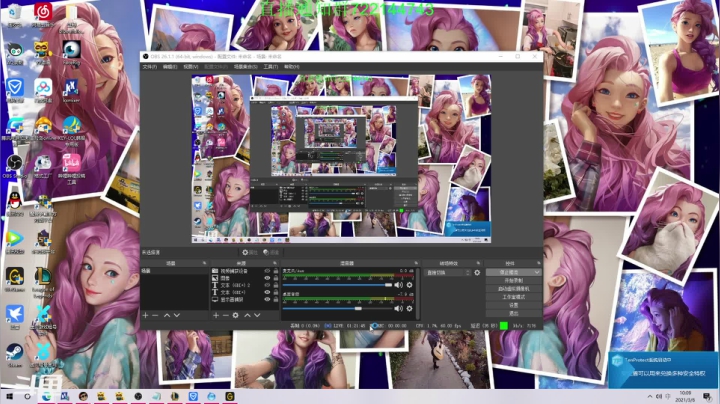Move the source down with the down arrow

257,315
